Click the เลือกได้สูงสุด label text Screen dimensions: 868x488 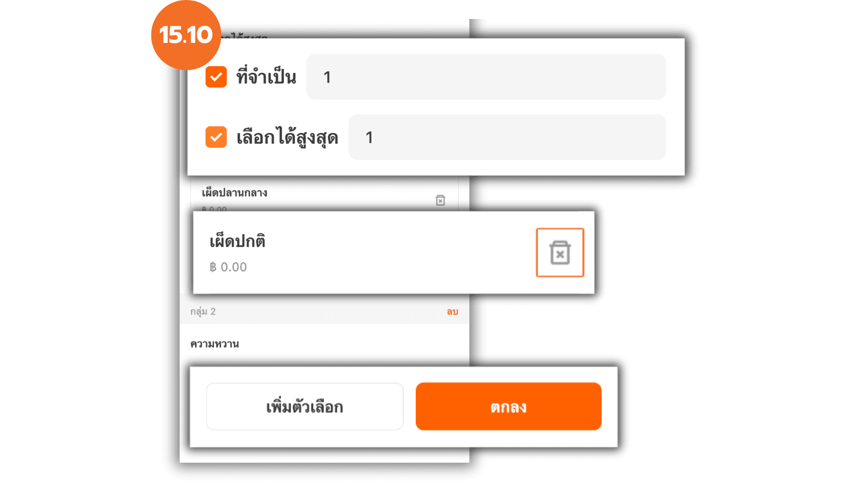click(x=288, y=137)
